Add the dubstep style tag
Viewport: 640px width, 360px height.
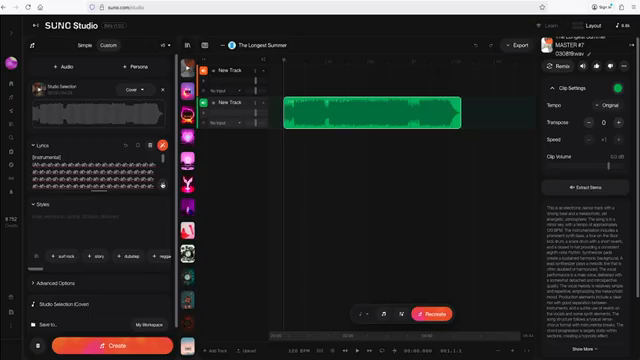pyautogui.click(x=128, y=256)
